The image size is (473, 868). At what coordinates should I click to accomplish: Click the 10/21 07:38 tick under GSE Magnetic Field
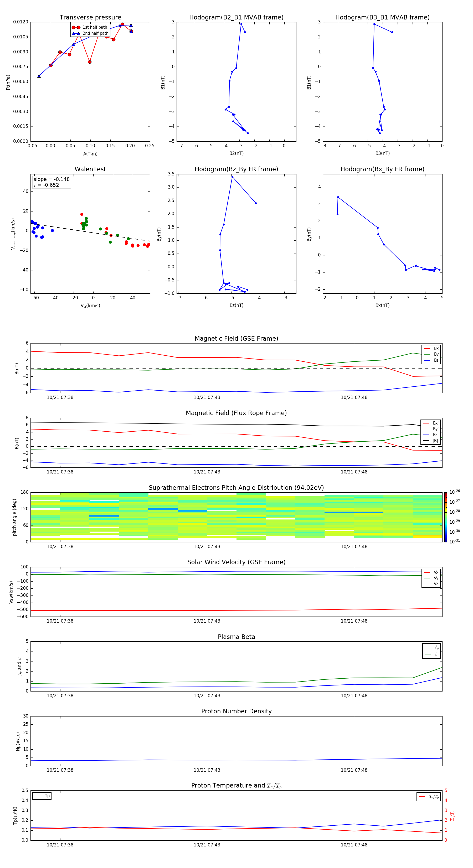coord(60,398)
